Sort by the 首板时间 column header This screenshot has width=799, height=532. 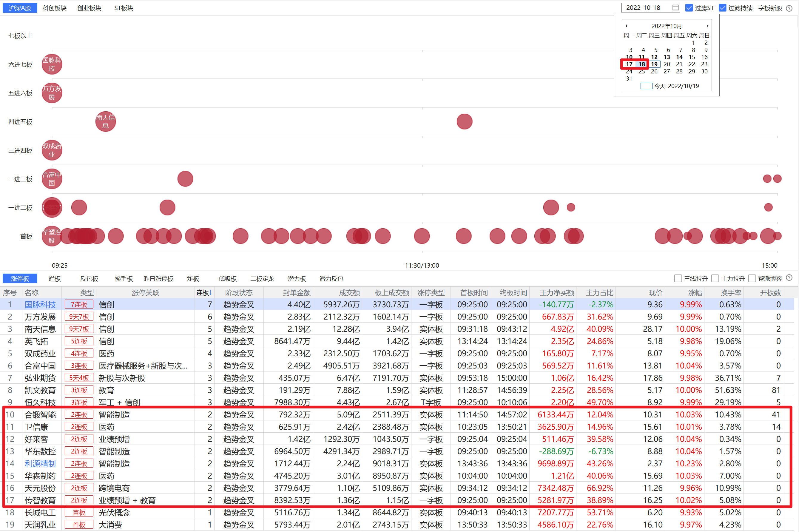[x=473, y=292]
